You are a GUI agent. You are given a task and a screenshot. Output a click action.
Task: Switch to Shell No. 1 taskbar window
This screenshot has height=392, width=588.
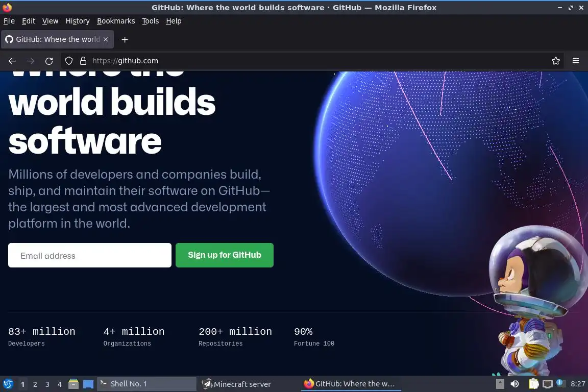[x=146, y=384]
